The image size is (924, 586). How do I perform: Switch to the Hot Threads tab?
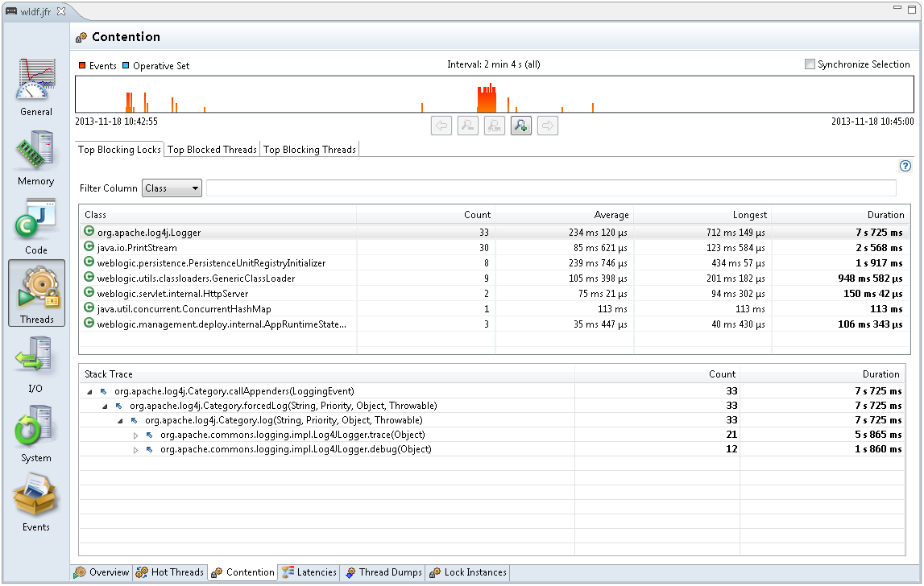coord(170,572)
